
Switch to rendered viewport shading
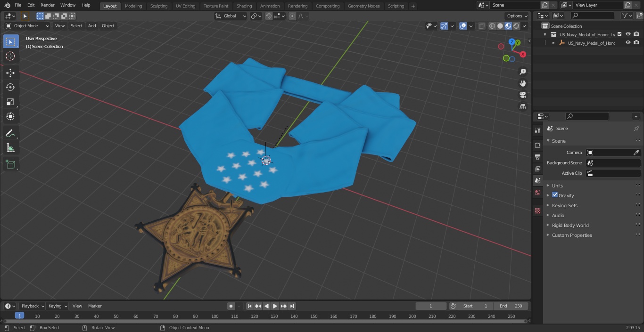[x=516, y=26]
